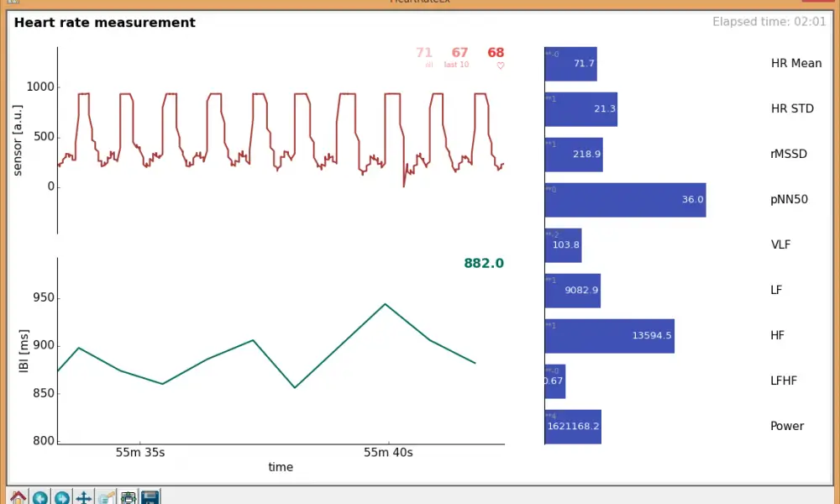Click the "67" last 10 heart rate

[459, 52]
